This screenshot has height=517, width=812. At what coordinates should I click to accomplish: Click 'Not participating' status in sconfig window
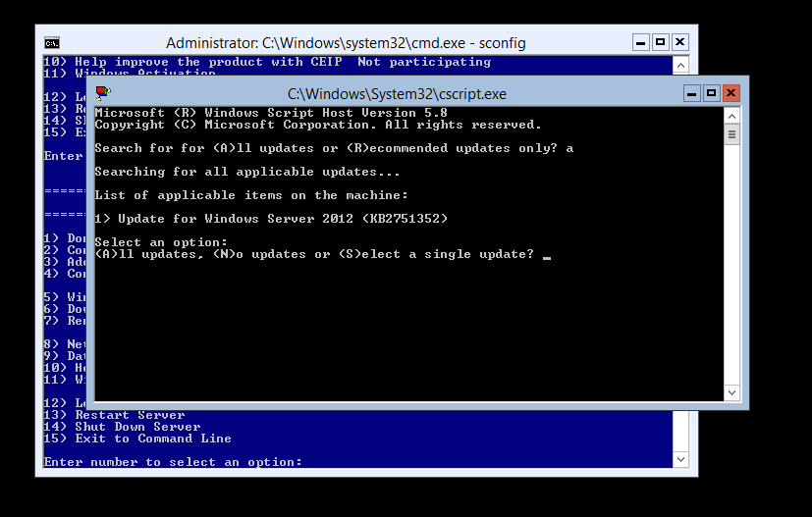[424, 62]
